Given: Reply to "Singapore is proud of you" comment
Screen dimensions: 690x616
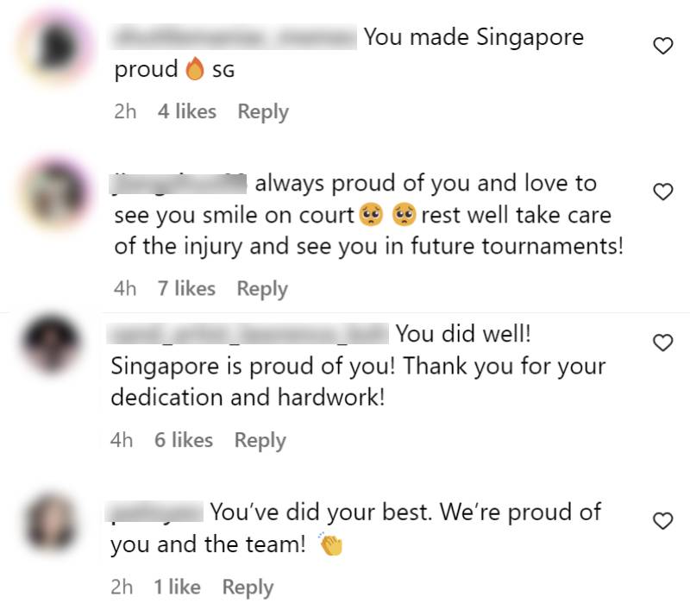Looking at the screenshot, I should pyautogui.click(x=260, y=440).
